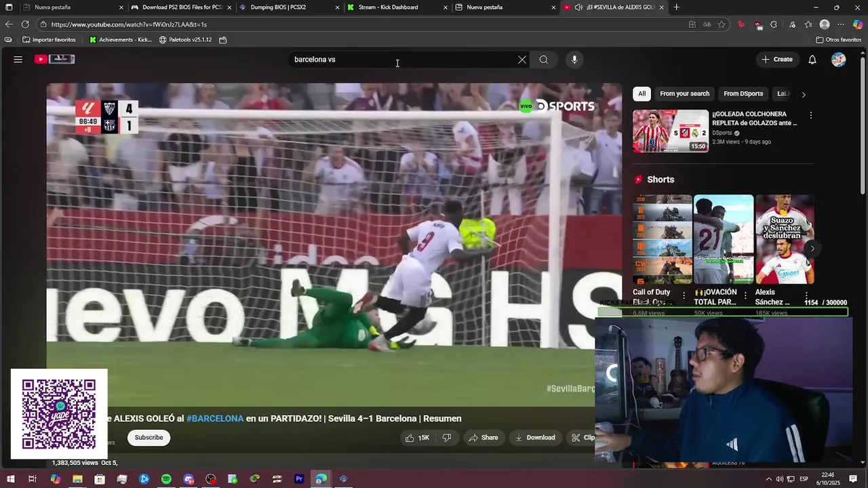This screenshot has height=488, width=868.
Task: Select the From your search chip
Action: pyautogui.click(x=684, y=94)
